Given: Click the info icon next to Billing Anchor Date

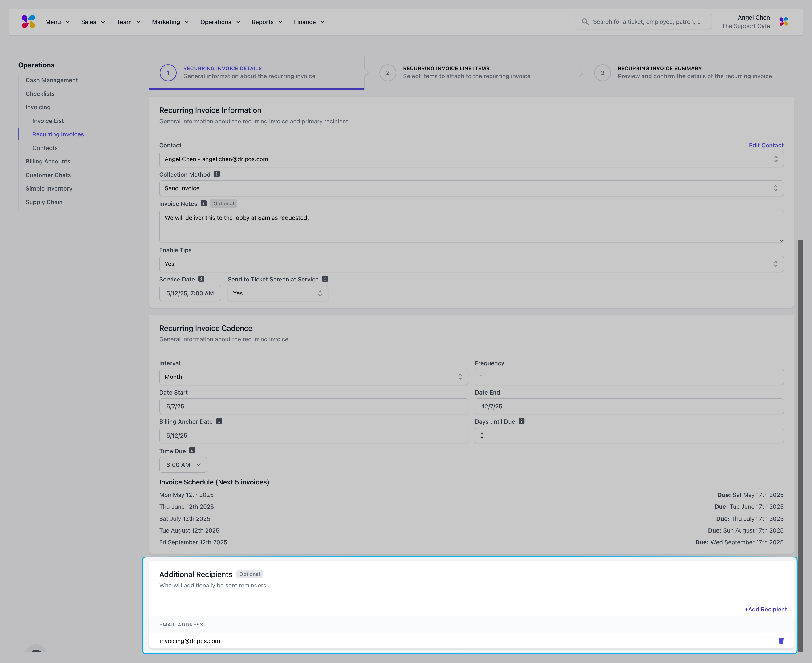Looking at the screenshot, I should (x=219, y=421).
